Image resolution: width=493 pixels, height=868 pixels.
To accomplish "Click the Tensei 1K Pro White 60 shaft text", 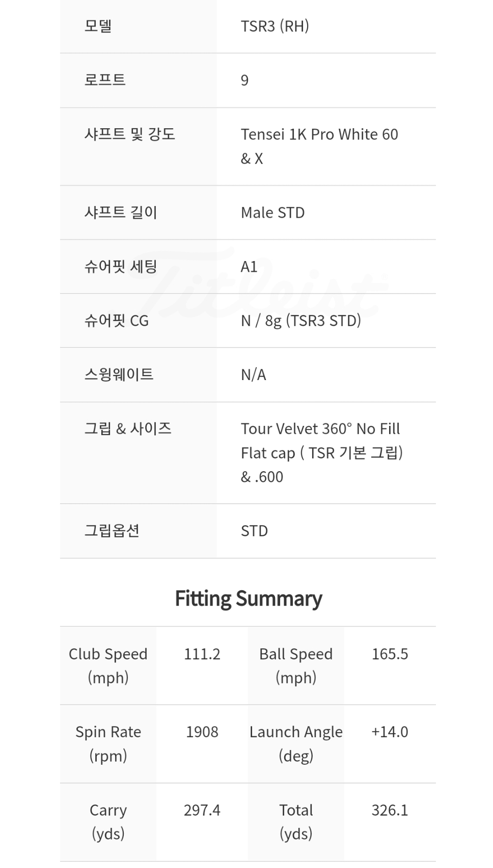I will [319, 134].
